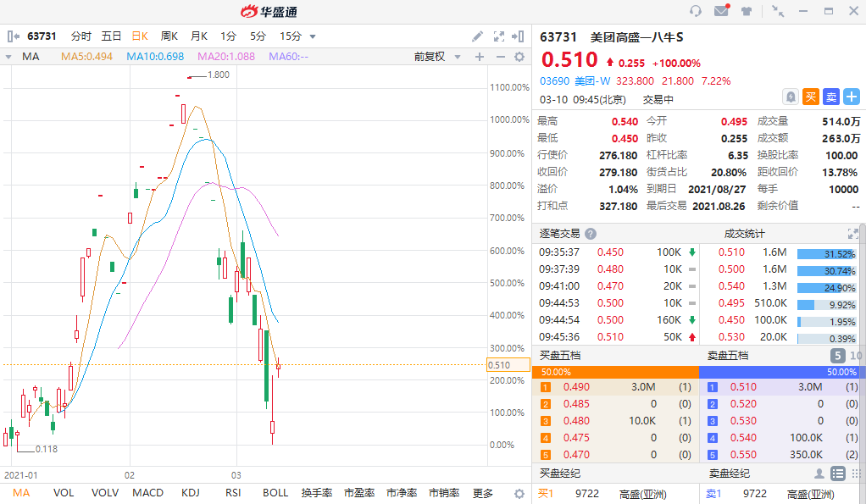Image resolution: width=866 pixels, height=504 pixels.
Task: Select the pencil drawing tool
Action: click(x=477, y=36)
